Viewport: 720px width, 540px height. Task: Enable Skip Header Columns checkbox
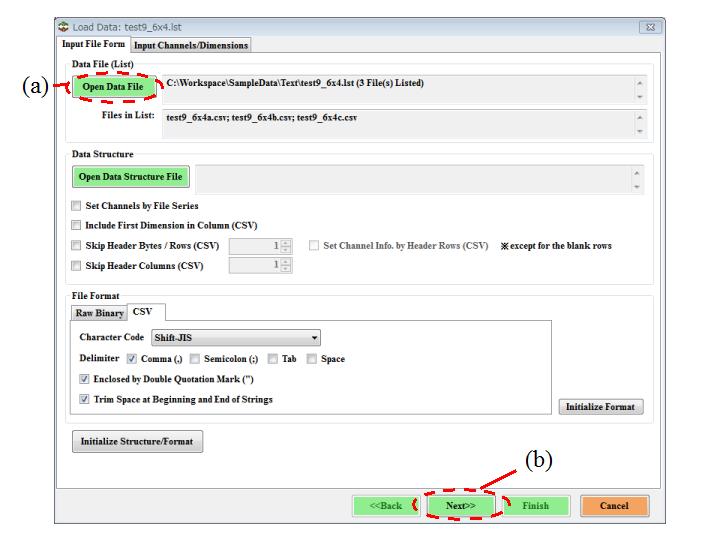pos(77,265)
